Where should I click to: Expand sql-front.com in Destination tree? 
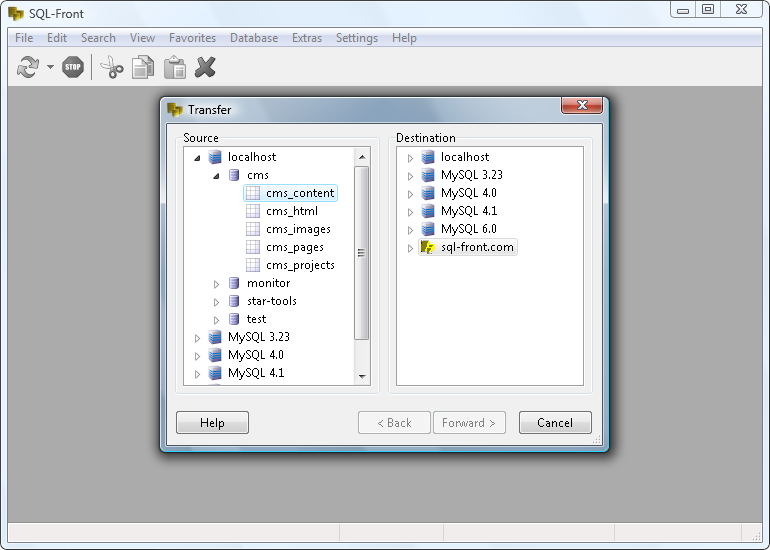[411, 248]
